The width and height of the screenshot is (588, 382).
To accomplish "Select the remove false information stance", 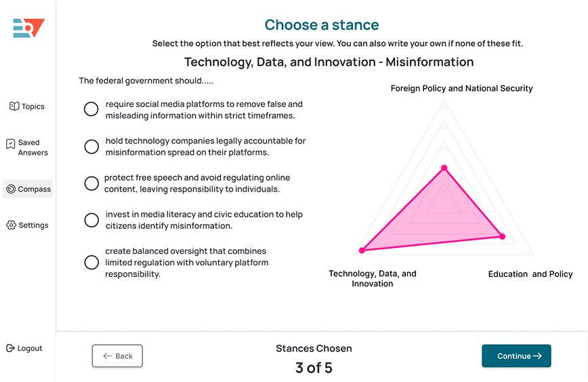I will coord(91,110).
